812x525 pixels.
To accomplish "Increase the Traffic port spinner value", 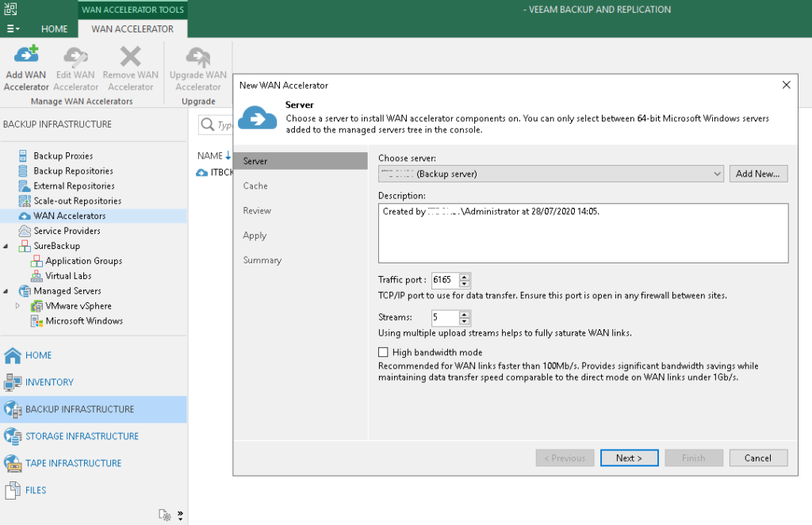I will (x=465, y=276).
